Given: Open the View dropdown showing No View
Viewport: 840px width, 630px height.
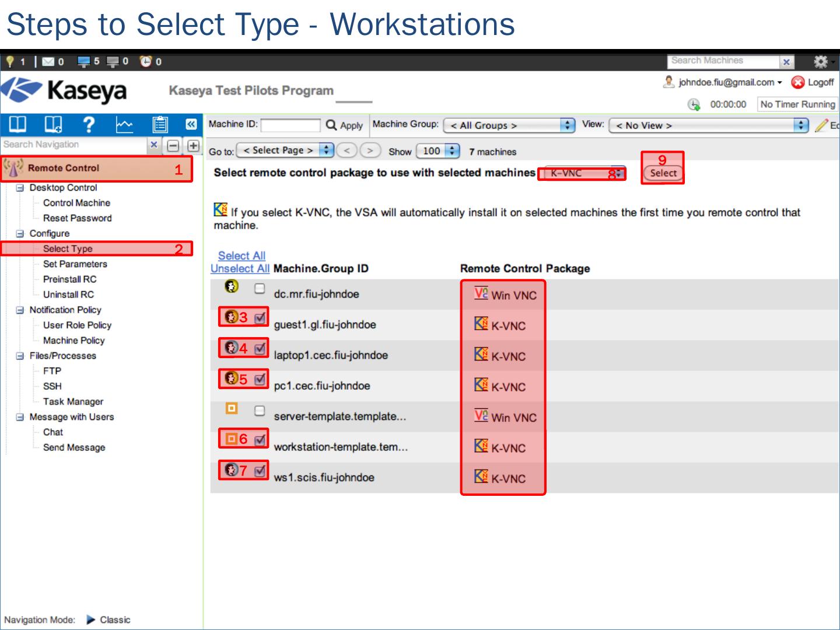Looking at the screenshot, I should click(708, 125).
